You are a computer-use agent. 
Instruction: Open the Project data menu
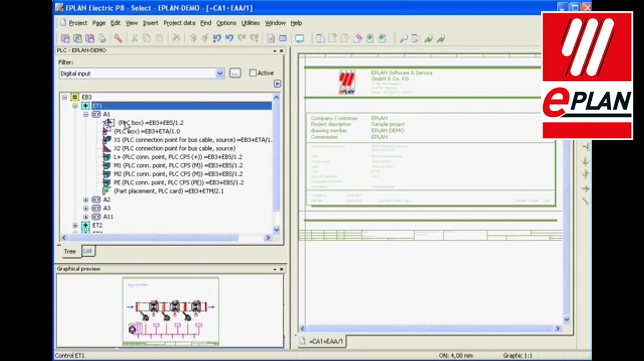(x=179, y=23)
